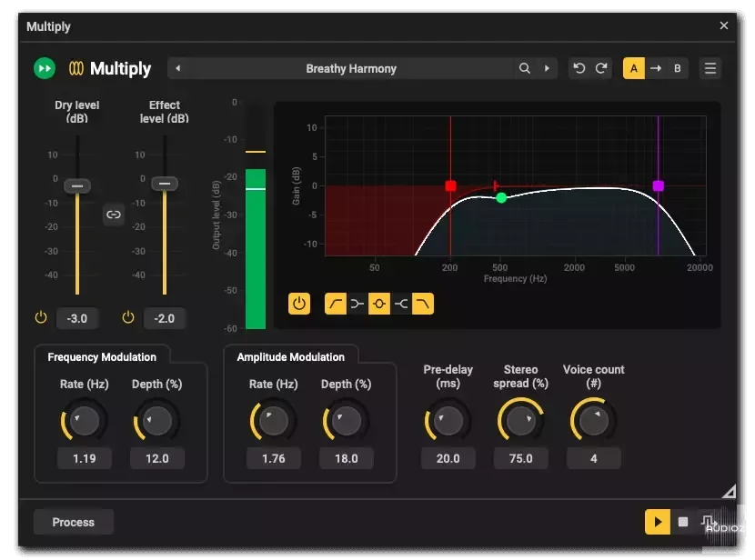Toggle the peak filter band
Image resolution: width=755 pixels, height=560 pixels.
379,304
